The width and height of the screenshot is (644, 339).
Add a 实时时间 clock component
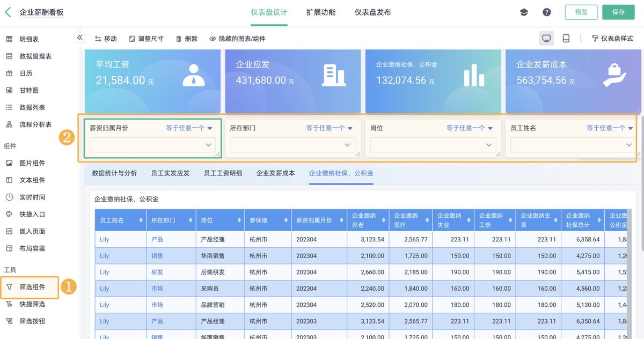tap(32, 197)
